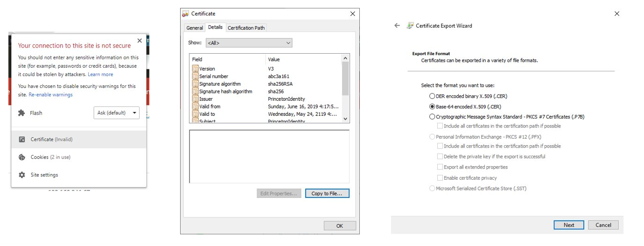Click the Certificate window title icon
This screenshot has width=644, height=246.
click(x=186, y=14)
